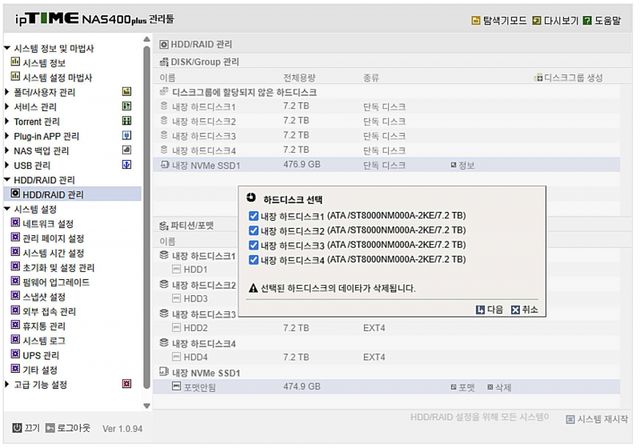Click the 고급 기능 설정 status icon
The image size is (640, 448).
tap(127, 383)
